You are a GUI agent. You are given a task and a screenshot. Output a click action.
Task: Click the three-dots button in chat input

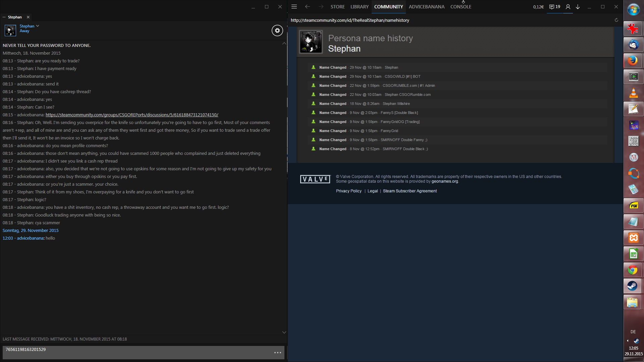(278, 353)
